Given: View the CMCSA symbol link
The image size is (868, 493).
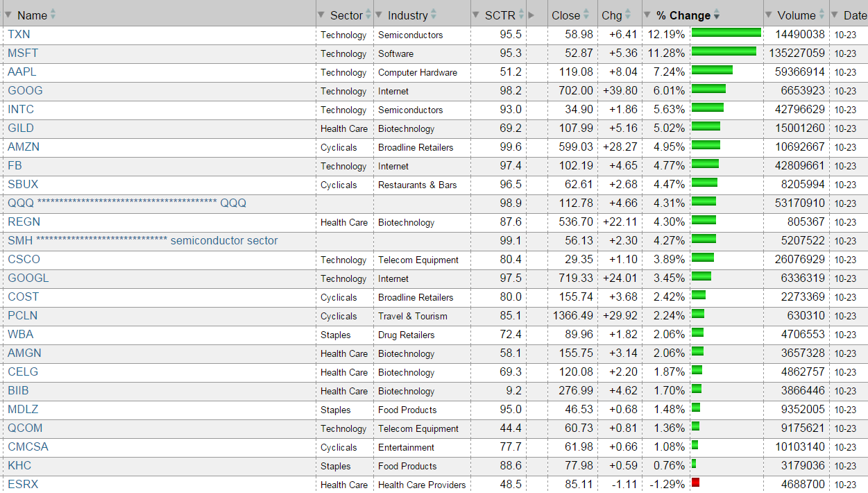Looking at the screenshot, I should pos(28,446).
